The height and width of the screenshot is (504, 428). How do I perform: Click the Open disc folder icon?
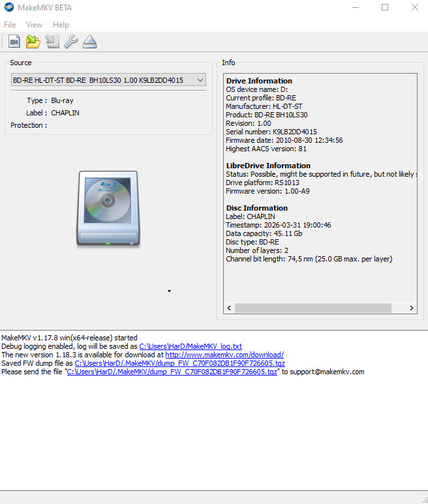coord(33,42)
